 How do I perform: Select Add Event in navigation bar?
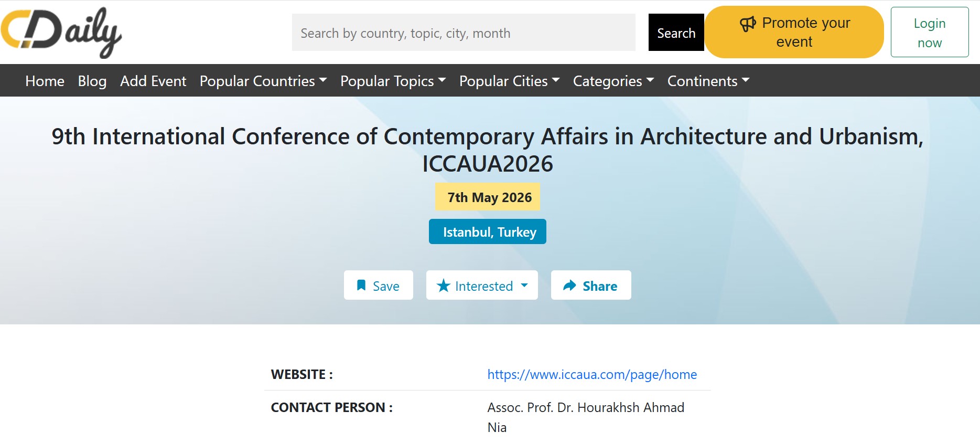coord(153,81)
